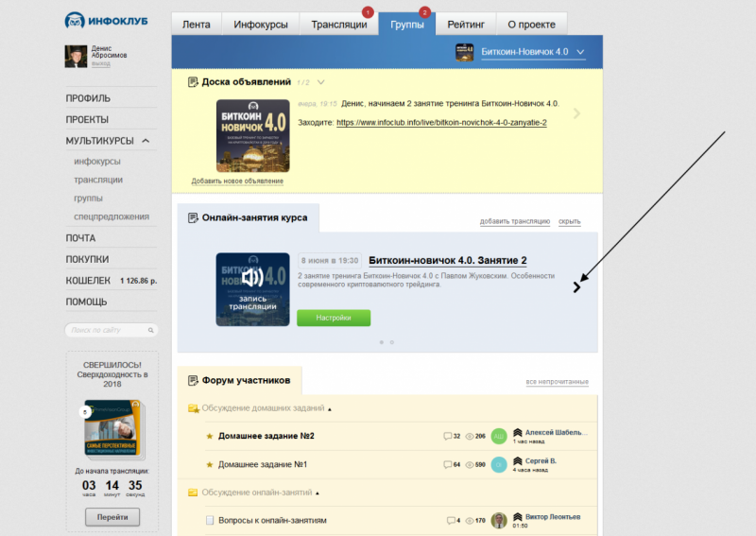Click скрыть link in online lessons
Viewport: 756px width, 536px height.
click(570, 221)
